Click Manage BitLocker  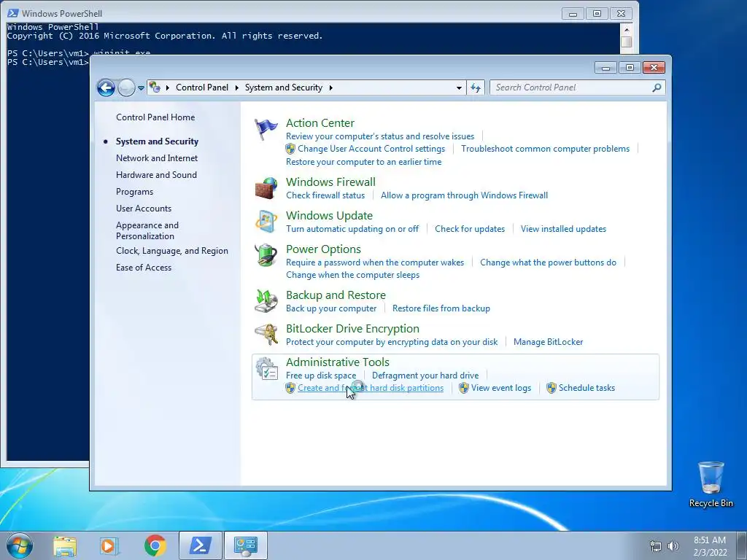tap(548, 342)
